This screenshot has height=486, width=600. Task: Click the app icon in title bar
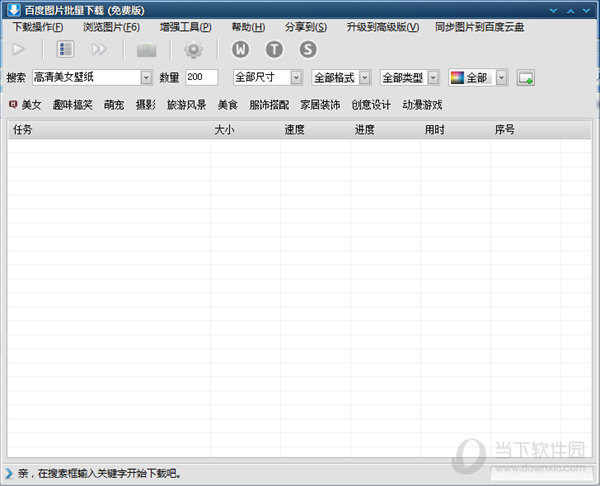point(13,10)
